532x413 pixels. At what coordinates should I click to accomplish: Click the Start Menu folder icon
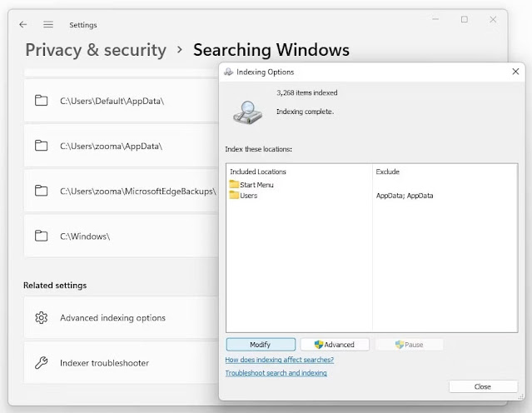coord(234,184)
